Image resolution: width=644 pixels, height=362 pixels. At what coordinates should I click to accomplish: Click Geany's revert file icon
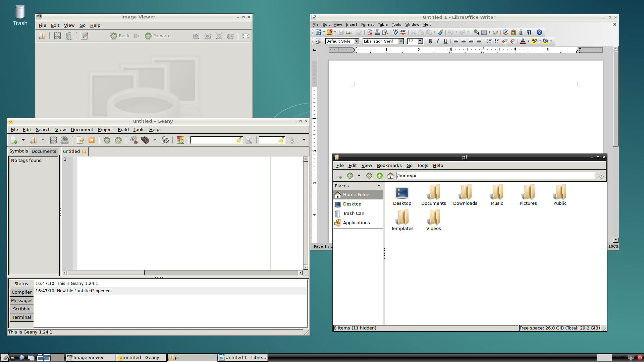[x=80, y=140]
